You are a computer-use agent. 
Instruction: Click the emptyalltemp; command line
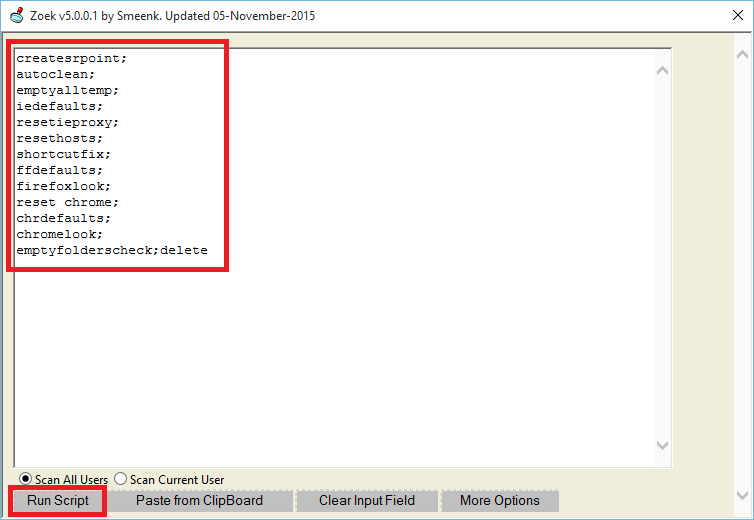67,90
